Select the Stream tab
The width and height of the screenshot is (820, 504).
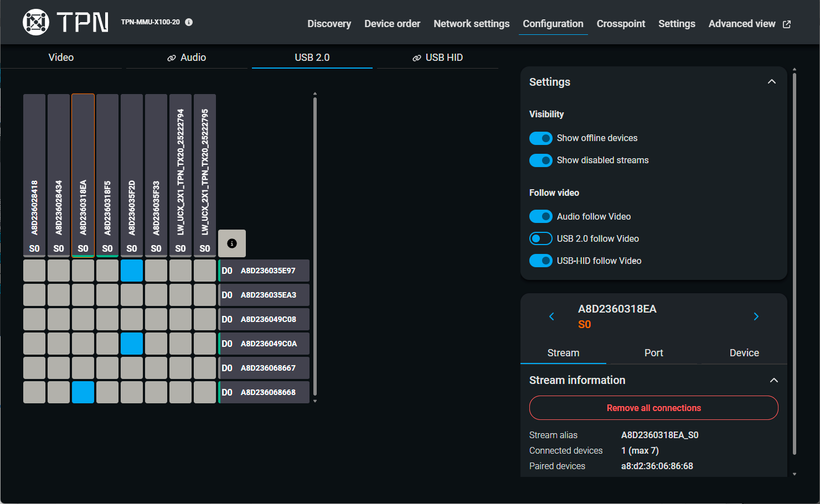click(x=563, y=353)
